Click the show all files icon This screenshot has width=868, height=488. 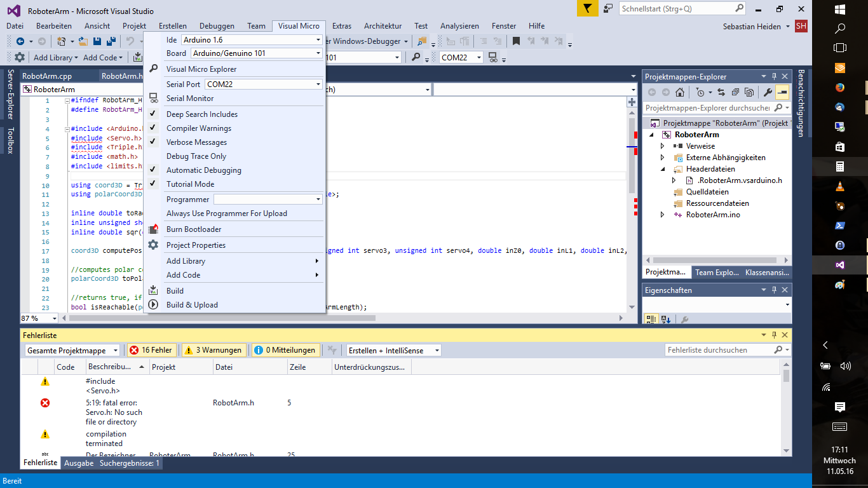(x=749, y=92)
